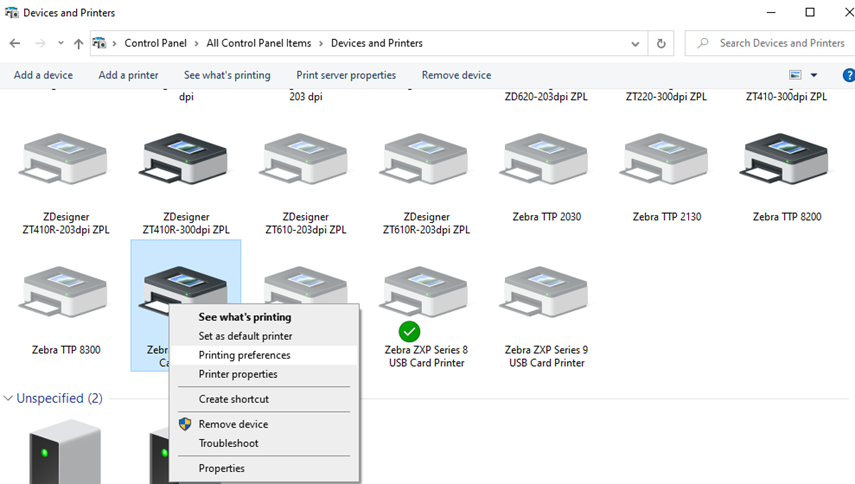Select the Zebra ZXP Series 9 USB Card Printer icon
The image size is (855, 484).
click(546, 292)
